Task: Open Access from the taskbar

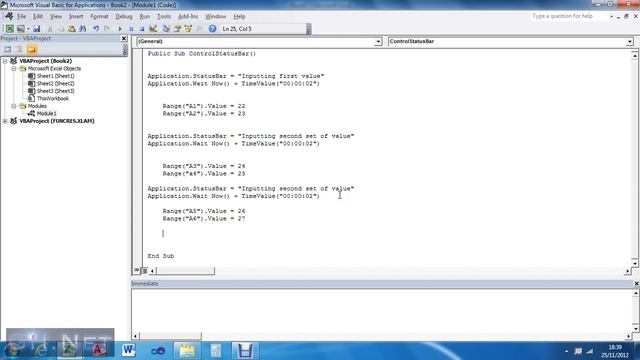Action: pyautogui.click(x=99, y=350)
